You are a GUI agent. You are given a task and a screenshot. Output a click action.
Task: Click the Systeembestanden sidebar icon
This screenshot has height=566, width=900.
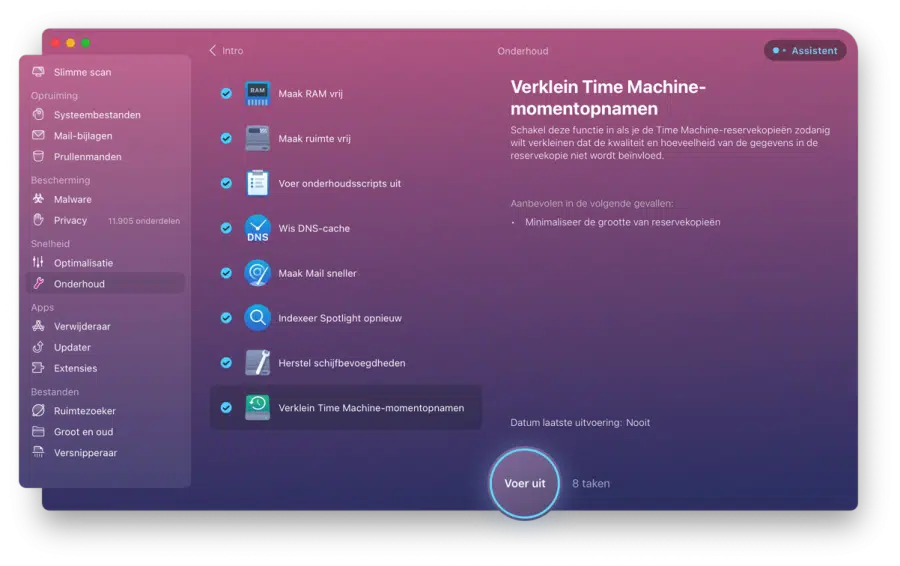coord(38,114)
